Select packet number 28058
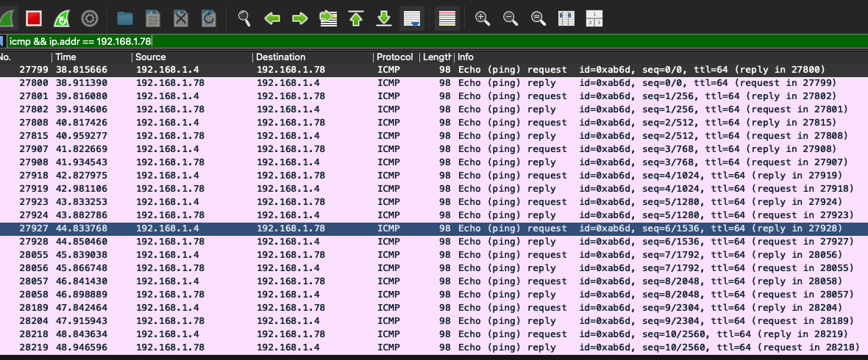The image size is (868, 360). [434, 295]
